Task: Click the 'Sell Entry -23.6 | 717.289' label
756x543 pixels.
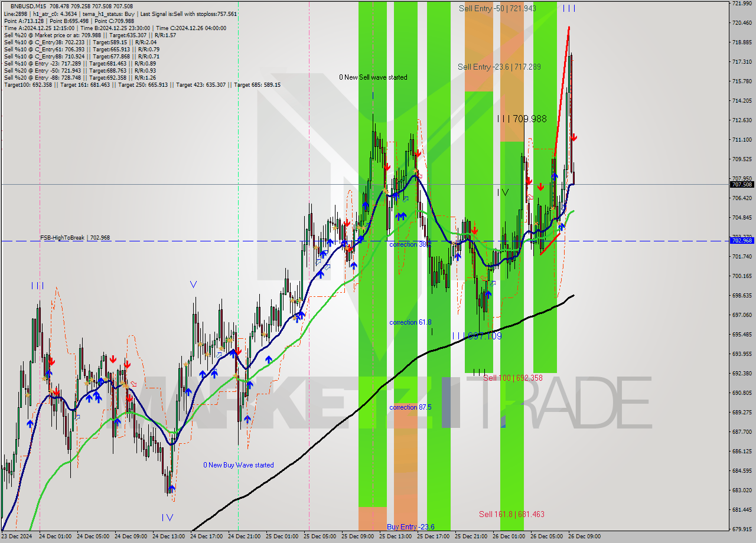Action: (x=499, y=67)
